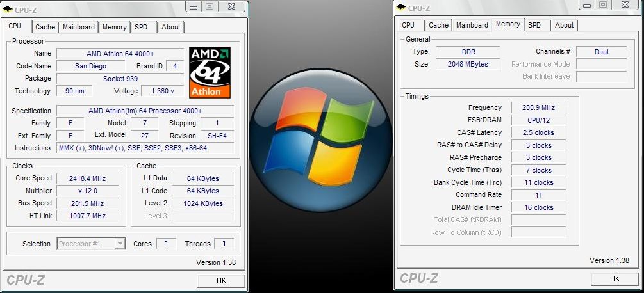
Task: Click the Code Name field San Diego
Action: click(91, 66)
